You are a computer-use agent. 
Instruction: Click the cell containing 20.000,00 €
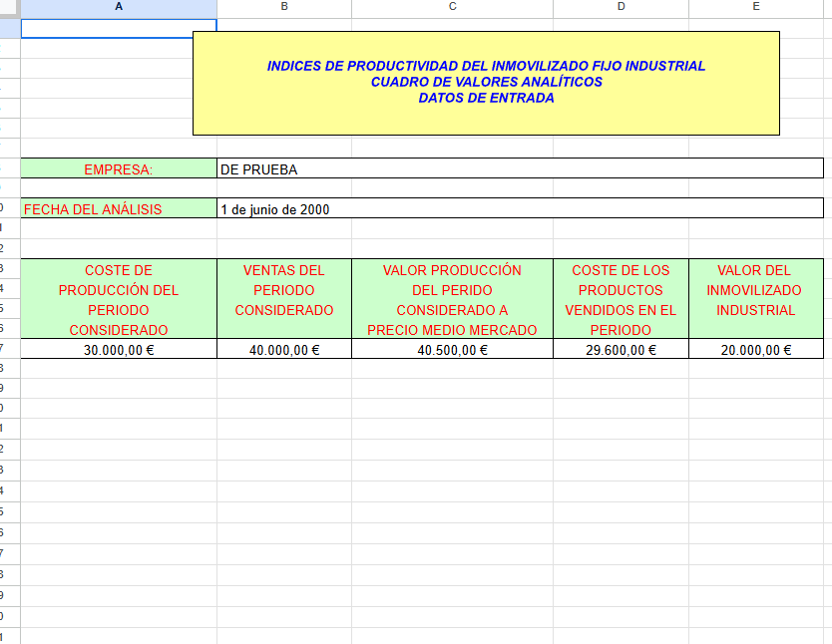click(x=755, y=350)
